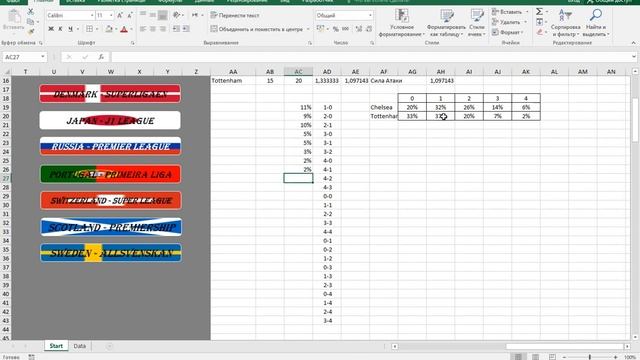This screenshot has height=360, width=640.
Task: Toggle italic К formatting
Action: [60, 29]
